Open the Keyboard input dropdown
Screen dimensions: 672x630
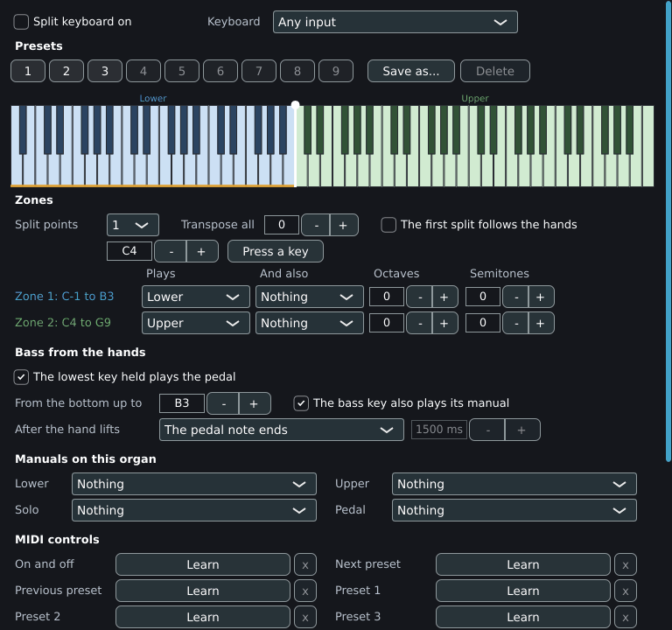395,22
